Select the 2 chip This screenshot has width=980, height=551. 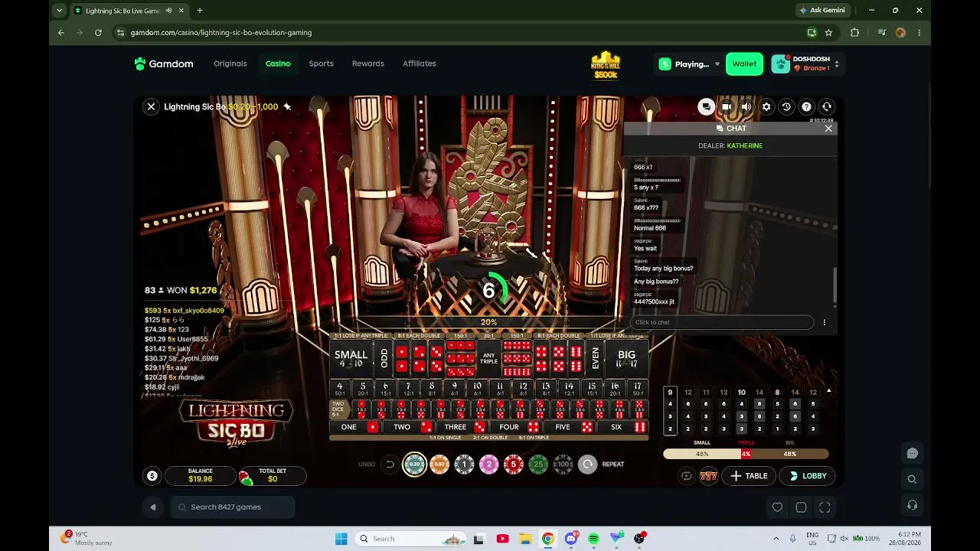[x=488, y=464]
